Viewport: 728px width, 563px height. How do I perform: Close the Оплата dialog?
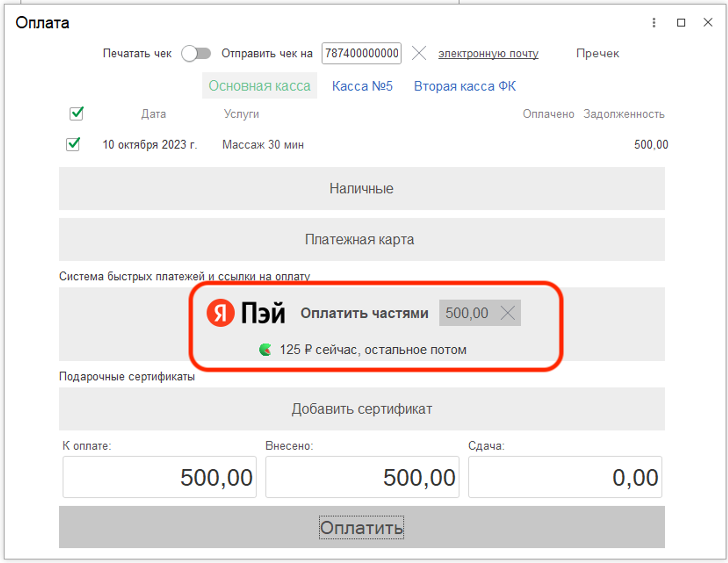click(x=708, y=22)
